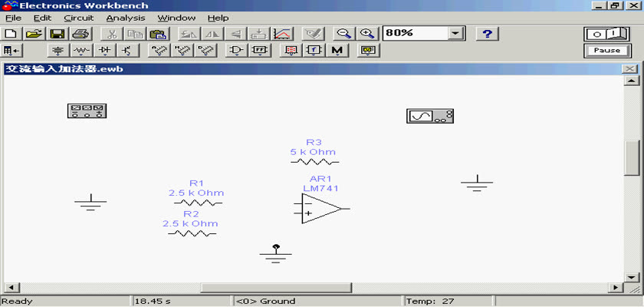Click the scroll right arrow
The image size is (644, 307).
pyautogui.click(x=615, y=288)
